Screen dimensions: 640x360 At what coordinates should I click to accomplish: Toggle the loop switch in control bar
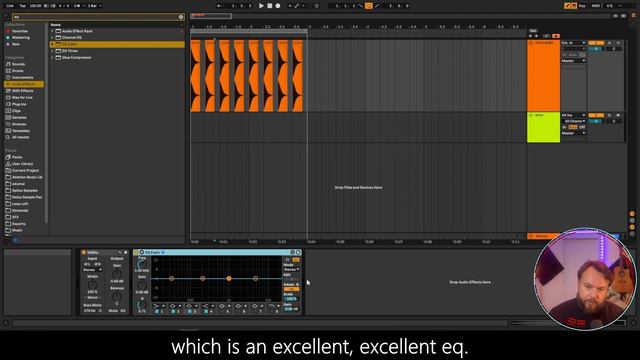pos(369,6)
